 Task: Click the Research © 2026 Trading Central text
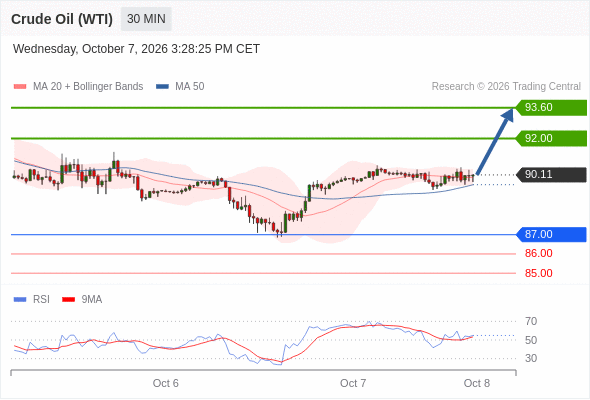506,87
